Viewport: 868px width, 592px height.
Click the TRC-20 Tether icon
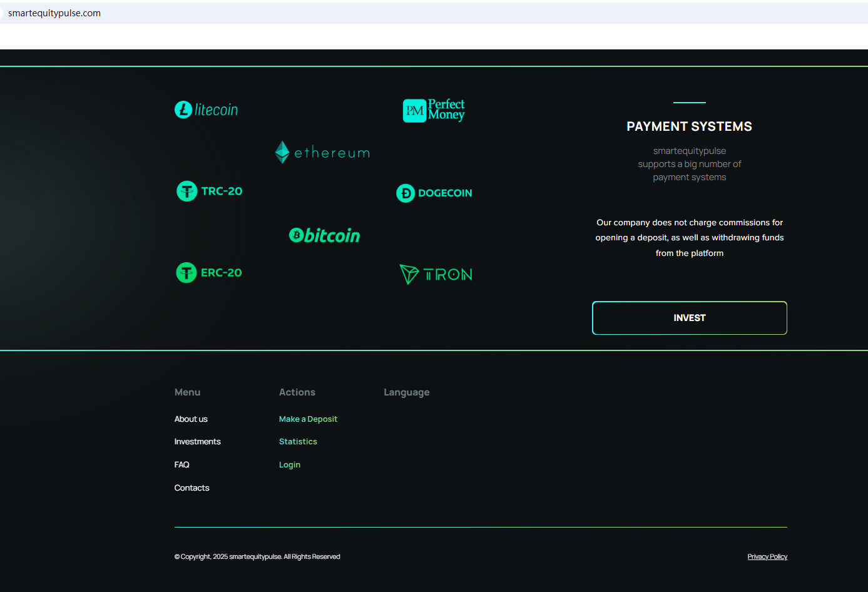pyautogui.click(x=209, y=191)
